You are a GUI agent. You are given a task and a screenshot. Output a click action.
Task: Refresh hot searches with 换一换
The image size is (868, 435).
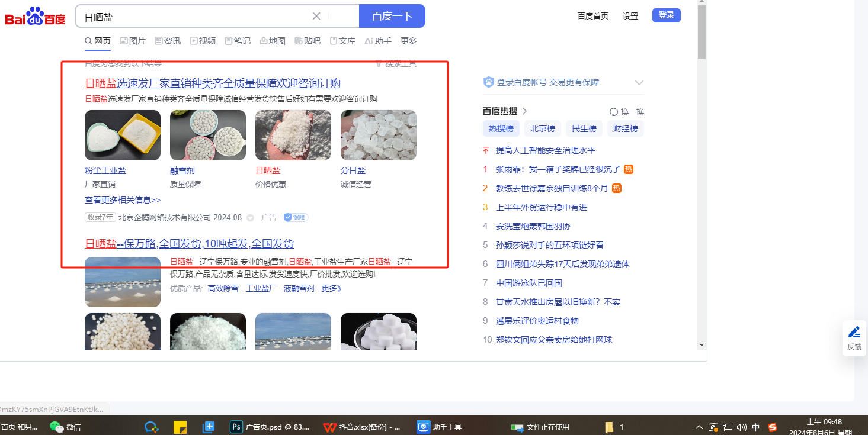pyautogui.click(x=627, y=112)
